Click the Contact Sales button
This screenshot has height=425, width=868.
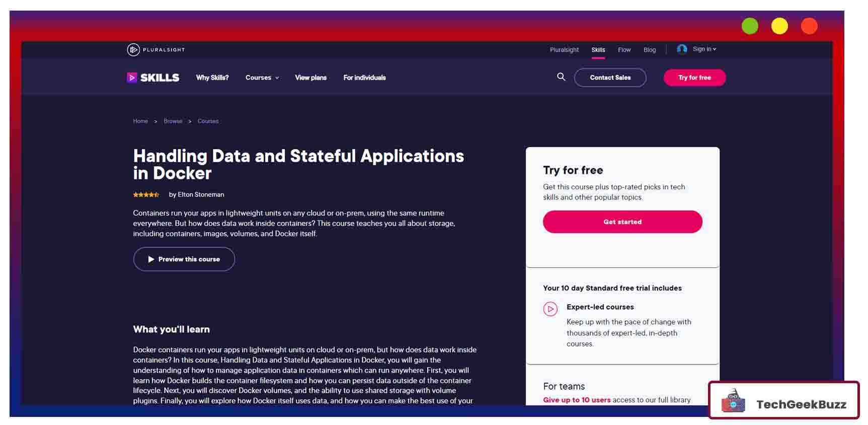pos(610,78)
